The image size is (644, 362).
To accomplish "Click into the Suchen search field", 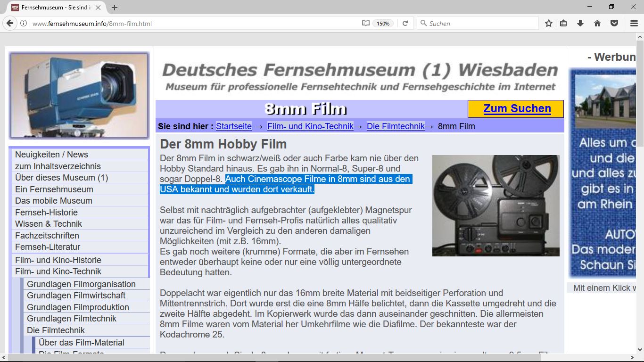I will click(x=478, y=23).
